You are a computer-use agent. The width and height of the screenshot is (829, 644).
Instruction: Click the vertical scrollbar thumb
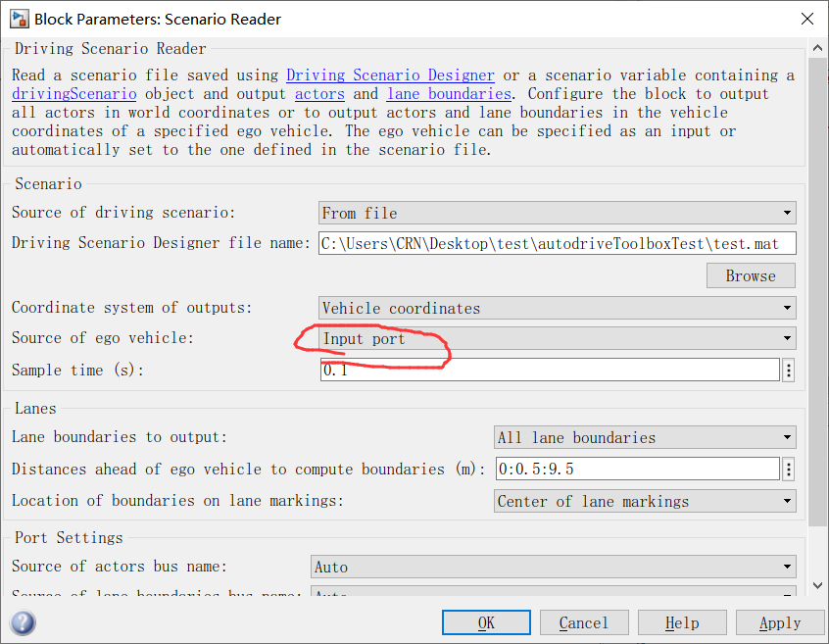[817, 291]
